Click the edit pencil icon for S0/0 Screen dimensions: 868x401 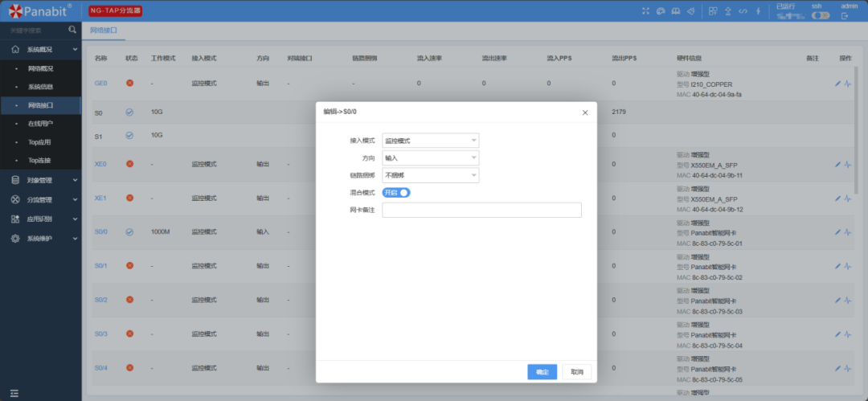click(x=837, y=232)
